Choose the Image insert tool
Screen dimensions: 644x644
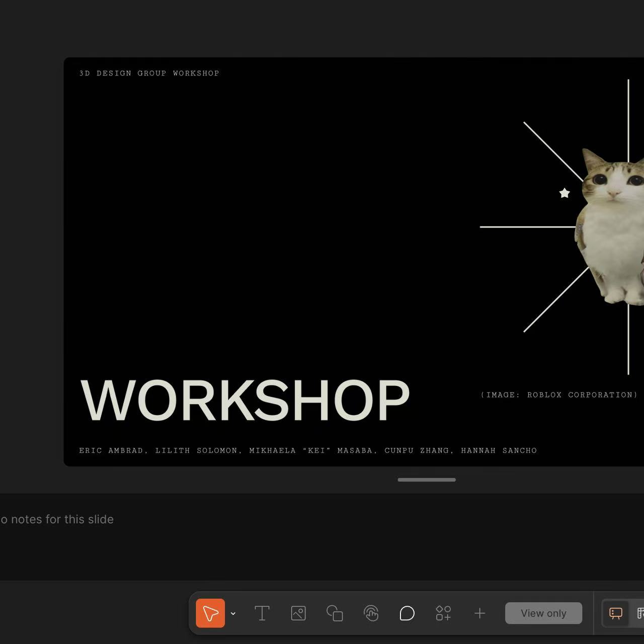[298, 613]
